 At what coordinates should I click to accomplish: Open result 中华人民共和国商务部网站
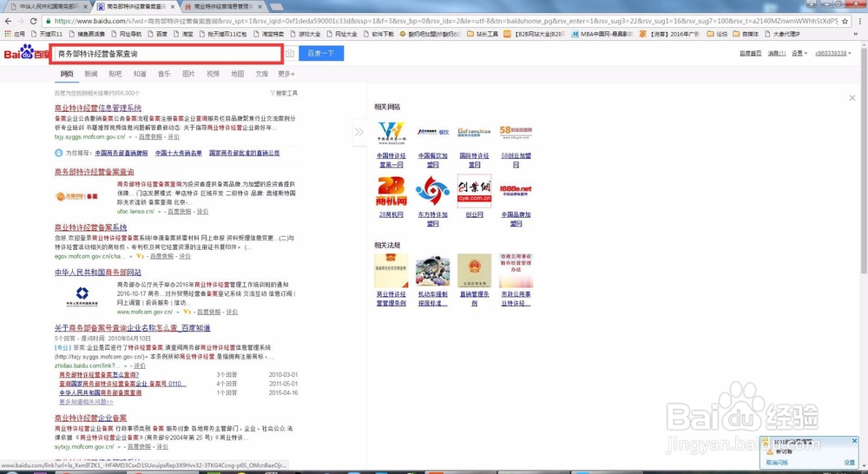(98, 273)
